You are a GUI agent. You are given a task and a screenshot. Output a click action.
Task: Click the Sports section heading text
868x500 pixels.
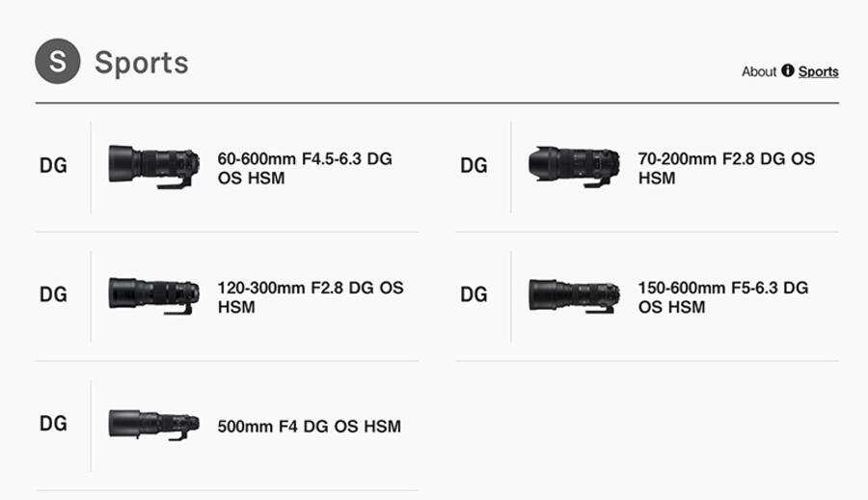141,63
